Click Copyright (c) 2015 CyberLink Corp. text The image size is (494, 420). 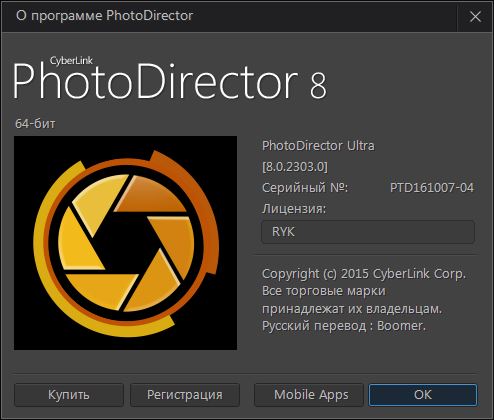(x=364, y=274)
